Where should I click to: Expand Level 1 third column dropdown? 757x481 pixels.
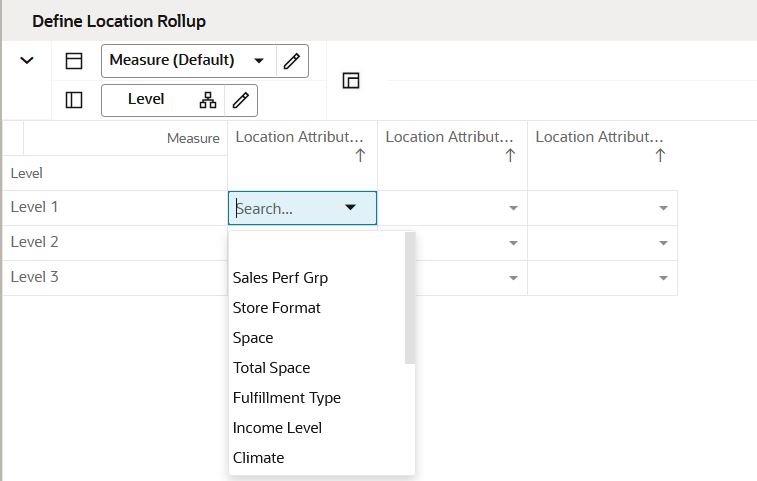tap(662, 208)
